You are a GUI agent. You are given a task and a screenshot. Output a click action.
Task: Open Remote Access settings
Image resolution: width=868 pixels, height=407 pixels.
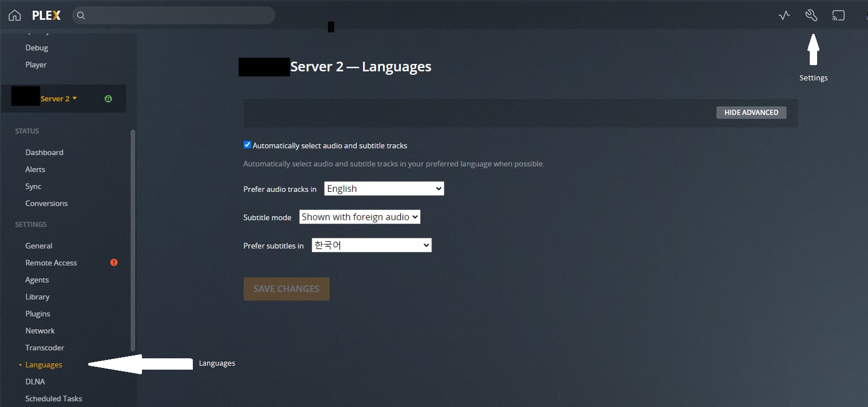coord(51,263)
